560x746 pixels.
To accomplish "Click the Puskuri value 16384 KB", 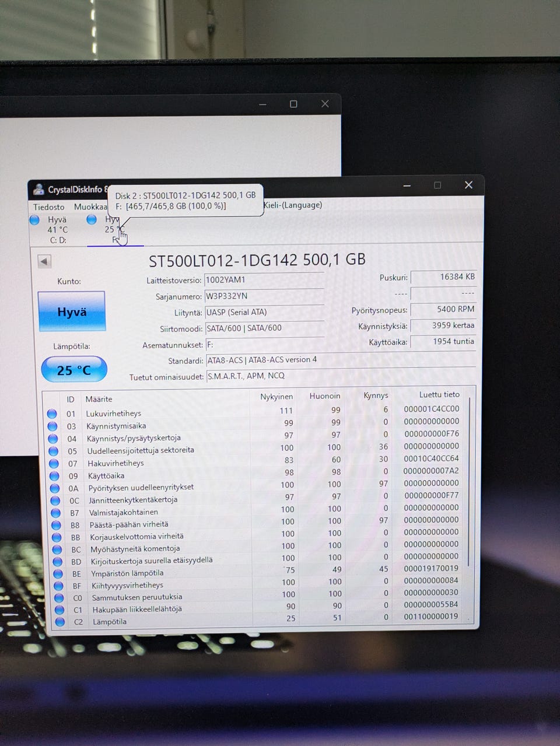I will point(443,277).
